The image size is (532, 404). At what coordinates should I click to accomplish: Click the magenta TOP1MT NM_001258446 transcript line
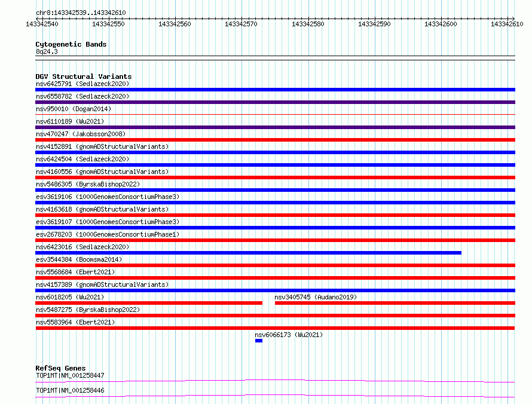275,396
